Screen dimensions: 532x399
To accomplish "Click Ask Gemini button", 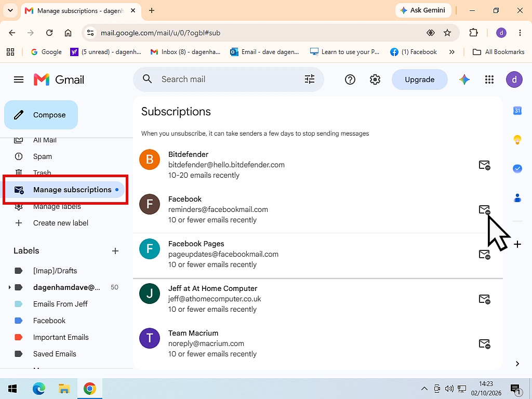I will pyautogui.click(x=423, y=10).
